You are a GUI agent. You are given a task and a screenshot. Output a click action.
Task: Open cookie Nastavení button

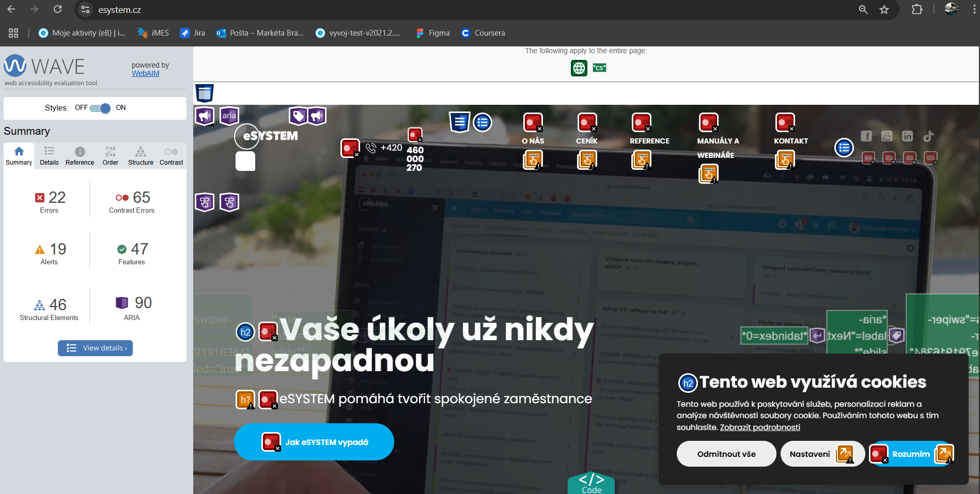pyautogui.click(x=822, y=454)
